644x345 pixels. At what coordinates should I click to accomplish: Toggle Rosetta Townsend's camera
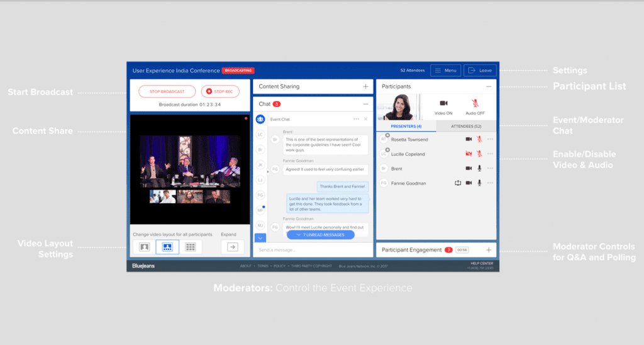tap(469, 139)
